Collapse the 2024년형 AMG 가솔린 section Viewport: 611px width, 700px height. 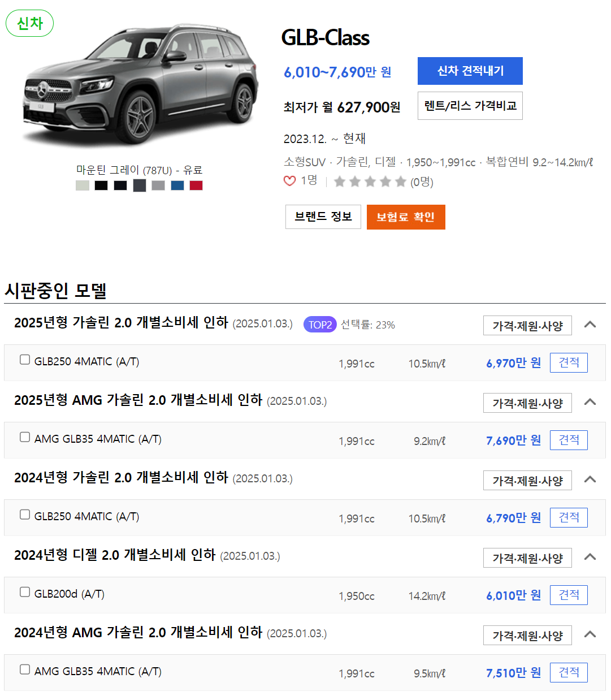coord(590,634)
